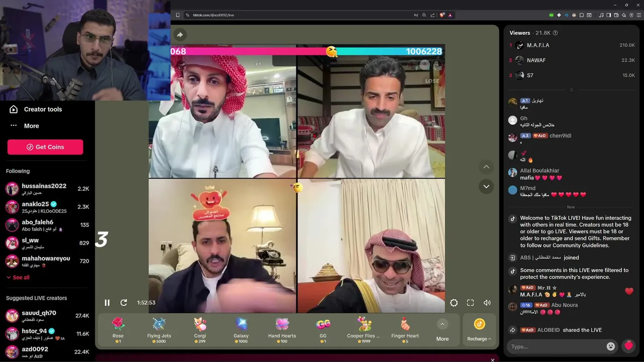Click the heart next to Mr.H comment
This screenshot has width=644, height=362.
[629, 291]
